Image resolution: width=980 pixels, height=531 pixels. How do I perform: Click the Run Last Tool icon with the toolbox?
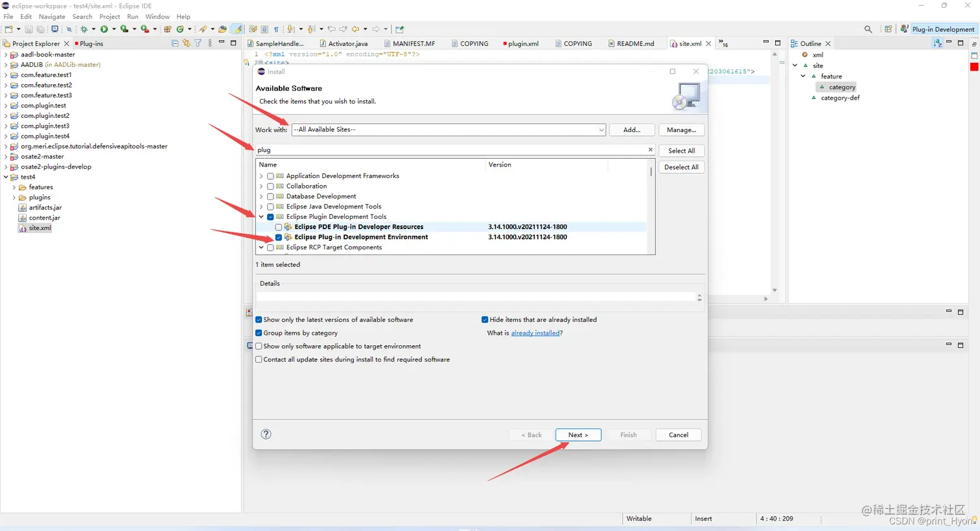point(145,29)
